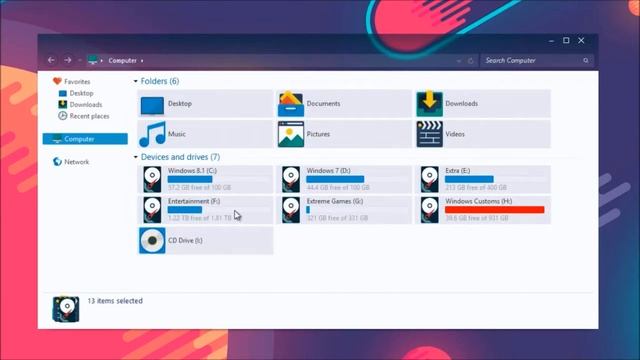The height and width of the screenshot is (360, 640).
Task: Minimize the Computer window
Action: point(551,41)
